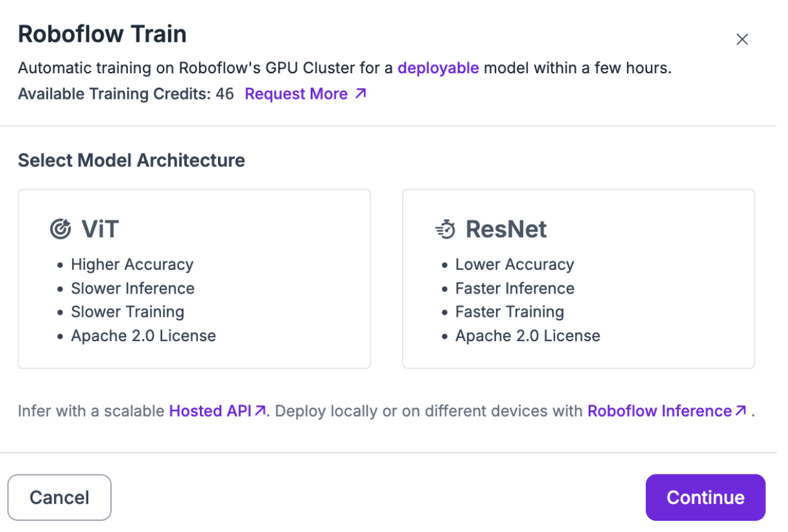The width and height of the screenshot is (788, 532).
Task: Open the Hosted API link
Action: [218, 411]
